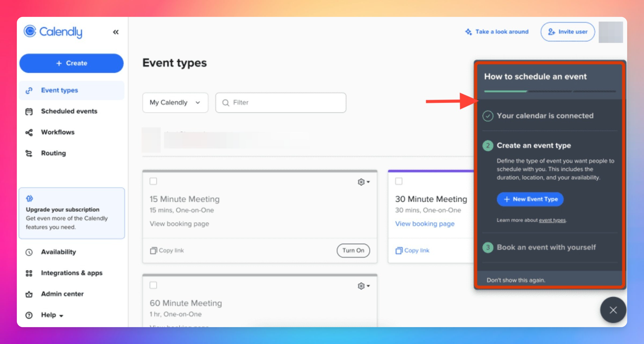Click the question mark Help icon
644x344 pixels.
click(29, 315)
